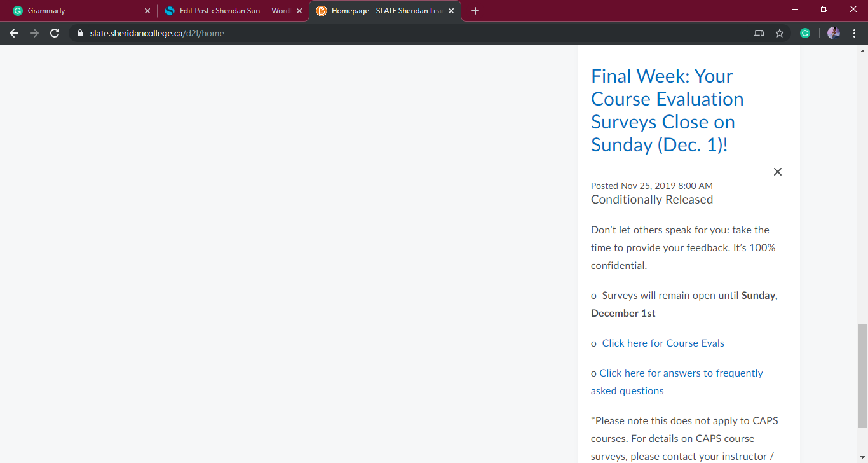Click the browser back arrow
This screenshot has height=463, width=868.
[14, 33]
